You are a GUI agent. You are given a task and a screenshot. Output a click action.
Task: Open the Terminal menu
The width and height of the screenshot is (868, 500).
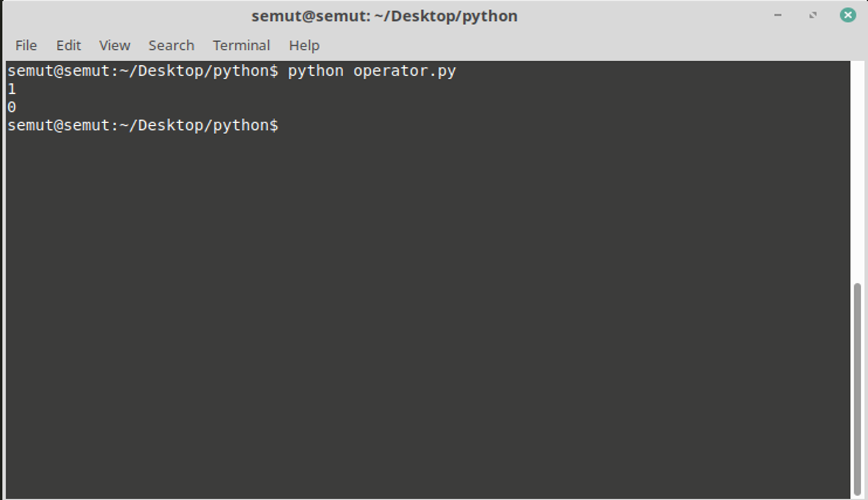(241, 45)
